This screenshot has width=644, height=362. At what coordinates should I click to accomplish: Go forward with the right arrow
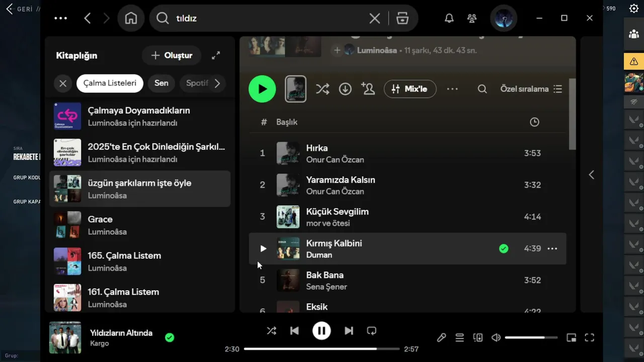(x=106, y=18)
